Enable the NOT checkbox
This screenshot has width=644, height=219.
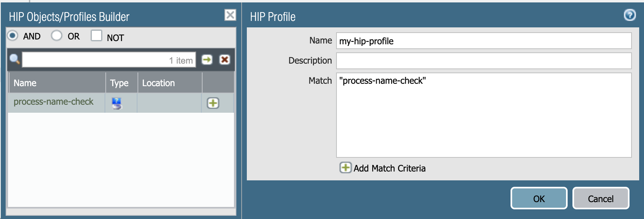[96, 36]
